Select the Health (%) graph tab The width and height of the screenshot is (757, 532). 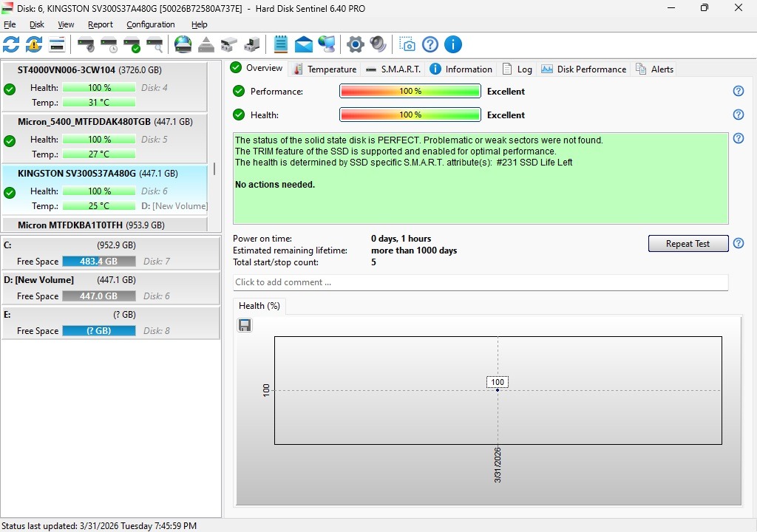coord(259,306)
